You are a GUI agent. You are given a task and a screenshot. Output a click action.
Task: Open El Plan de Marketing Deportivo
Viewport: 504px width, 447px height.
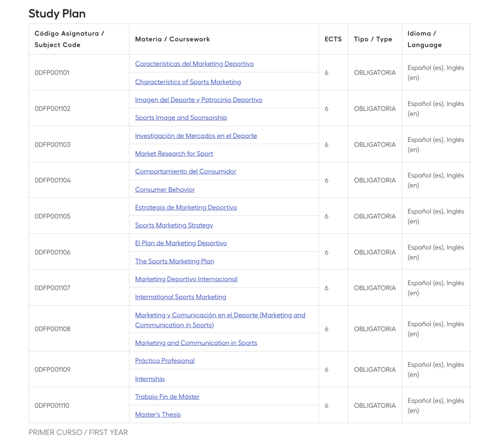tap(181, 243)
